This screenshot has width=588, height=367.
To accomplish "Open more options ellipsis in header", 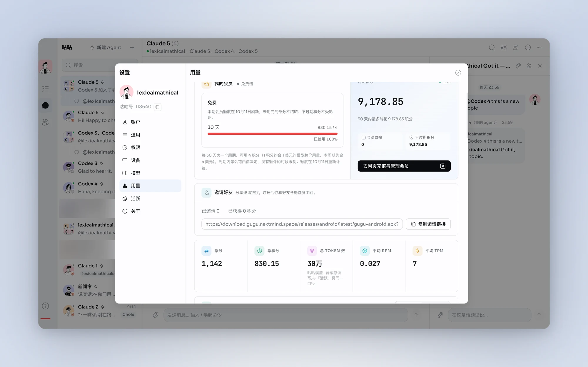I will [539, 47].
